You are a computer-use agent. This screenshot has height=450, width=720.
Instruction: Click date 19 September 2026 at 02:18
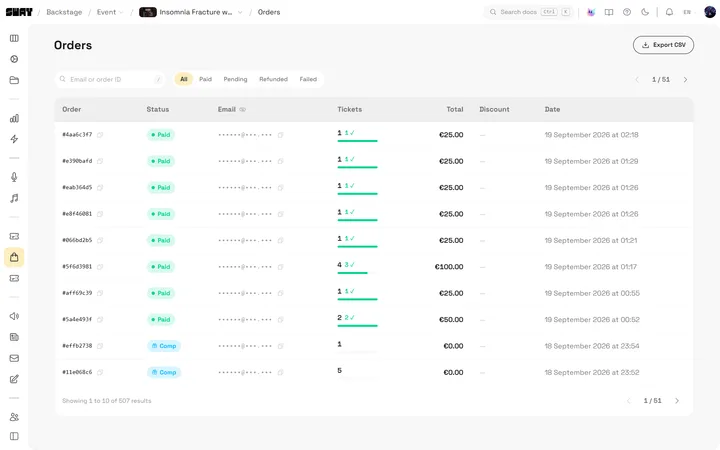click(591, 135)
